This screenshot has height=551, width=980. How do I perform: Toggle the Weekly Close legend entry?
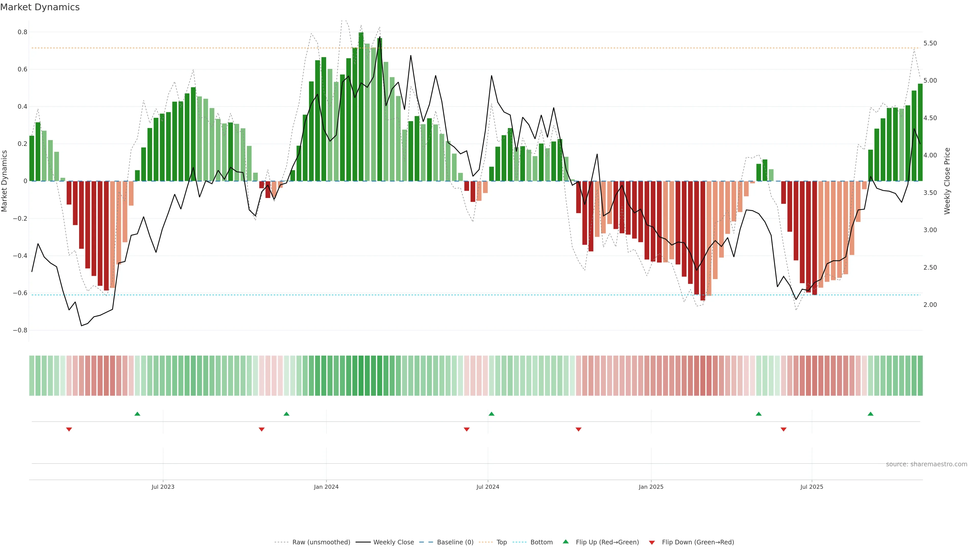[x=393, y=542]
